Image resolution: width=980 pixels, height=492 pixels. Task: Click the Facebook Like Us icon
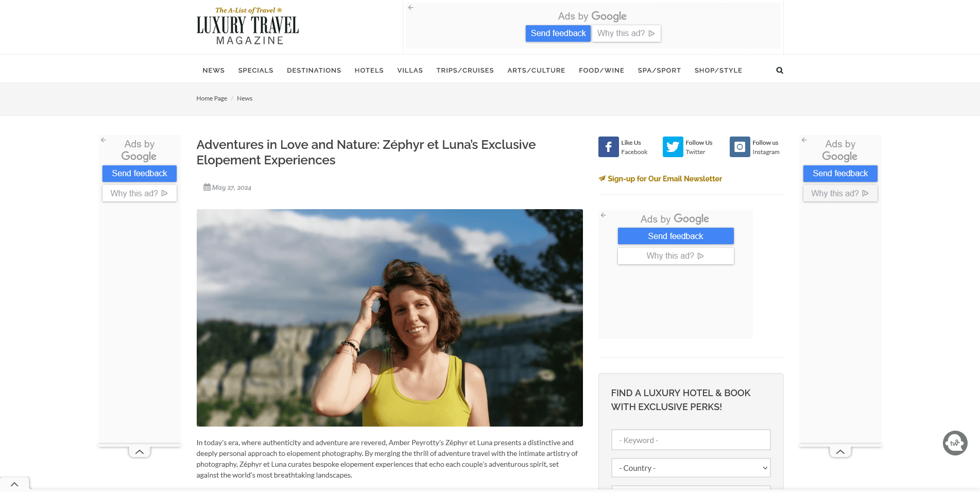(608, 147)
